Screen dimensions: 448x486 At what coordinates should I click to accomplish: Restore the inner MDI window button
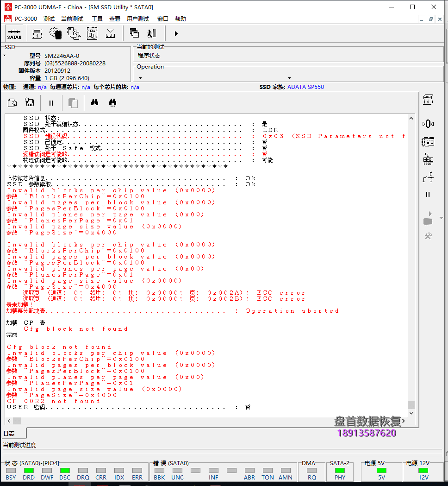click(431, 19)
